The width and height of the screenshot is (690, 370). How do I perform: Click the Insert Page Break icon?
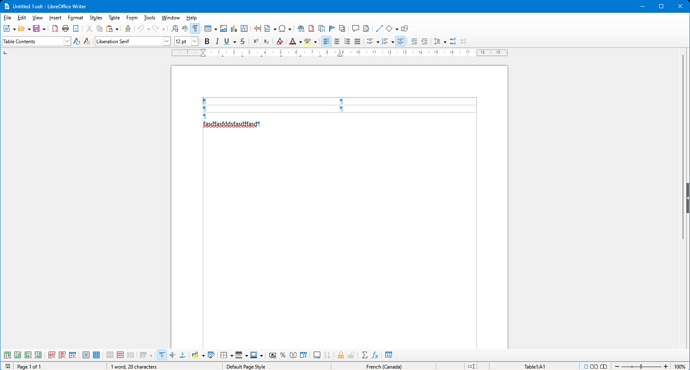pos(257,29)
